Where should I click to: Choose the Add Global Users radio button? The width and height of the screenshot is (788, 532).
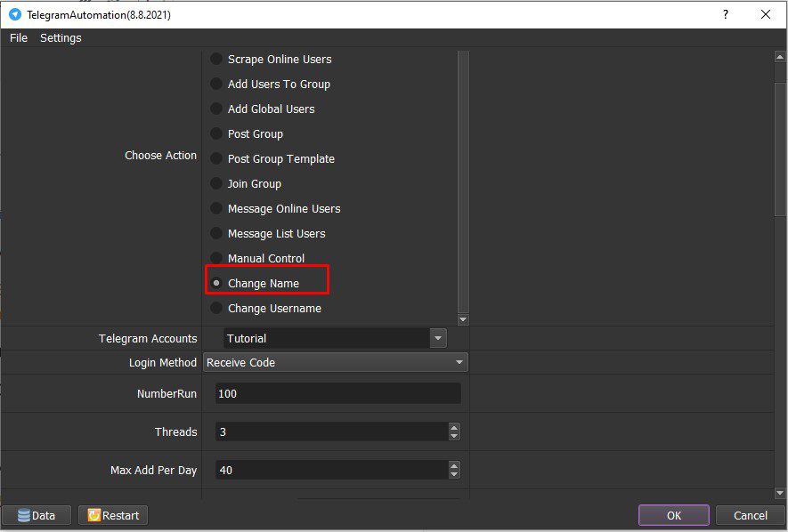216,109
